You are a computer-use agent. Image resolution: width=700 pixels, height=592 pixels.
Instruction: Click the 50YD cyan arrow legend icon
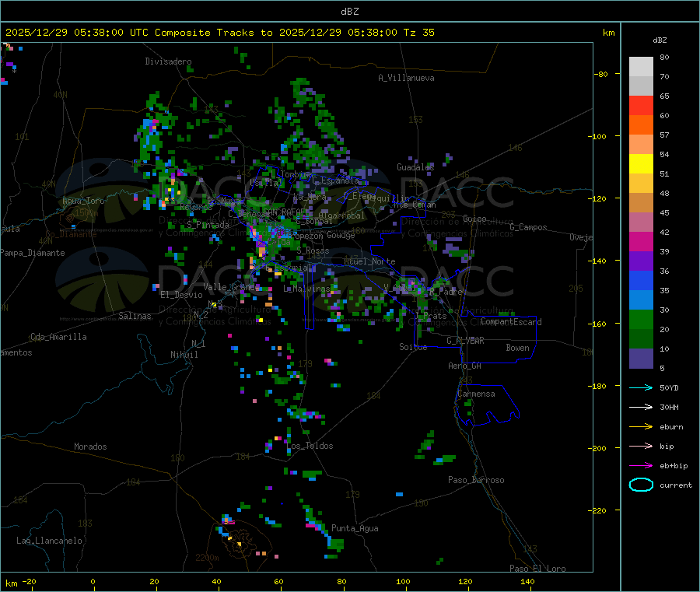tap(641, 387)
